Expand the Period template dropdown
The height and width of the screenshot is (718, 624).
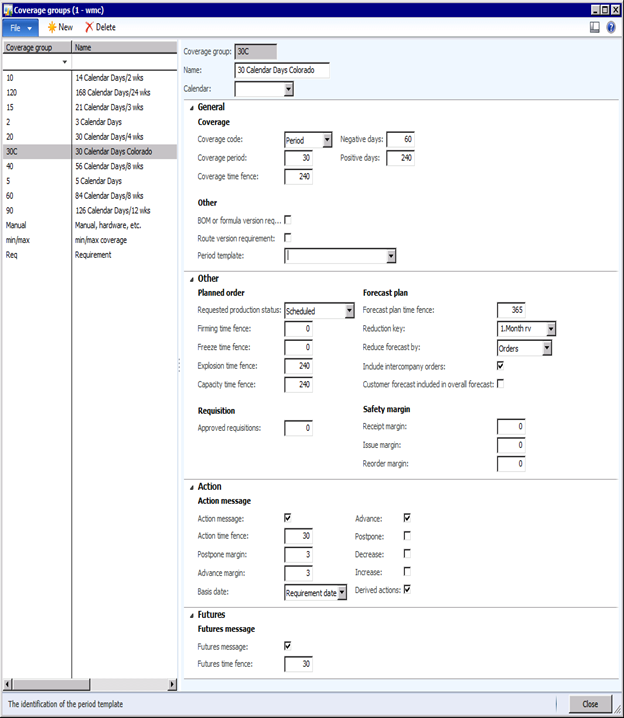tap(391, 256)
